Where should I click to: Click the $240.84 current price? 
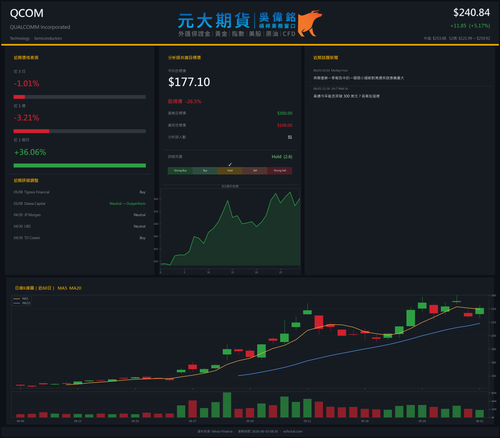point(471,13)
